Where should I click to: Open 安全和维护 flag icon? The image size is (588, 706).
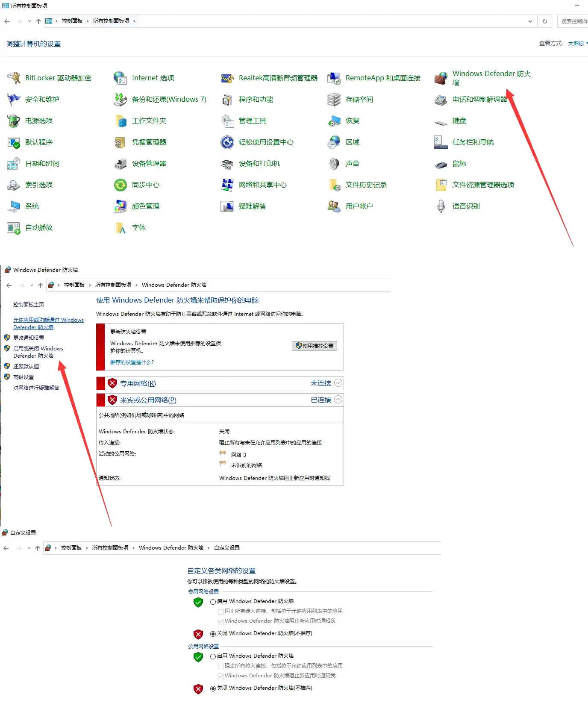coord(14,100)
